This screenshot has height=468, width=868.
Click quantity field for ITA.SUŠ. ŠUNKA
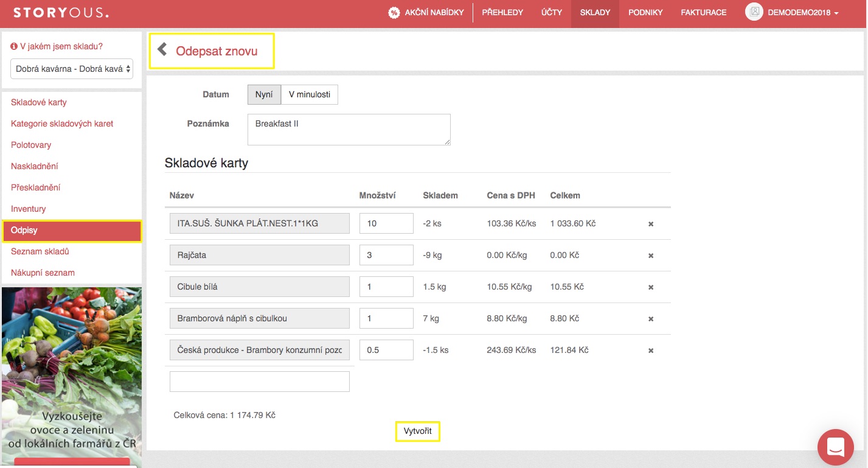pyautogui.click(x=386, y=223)
